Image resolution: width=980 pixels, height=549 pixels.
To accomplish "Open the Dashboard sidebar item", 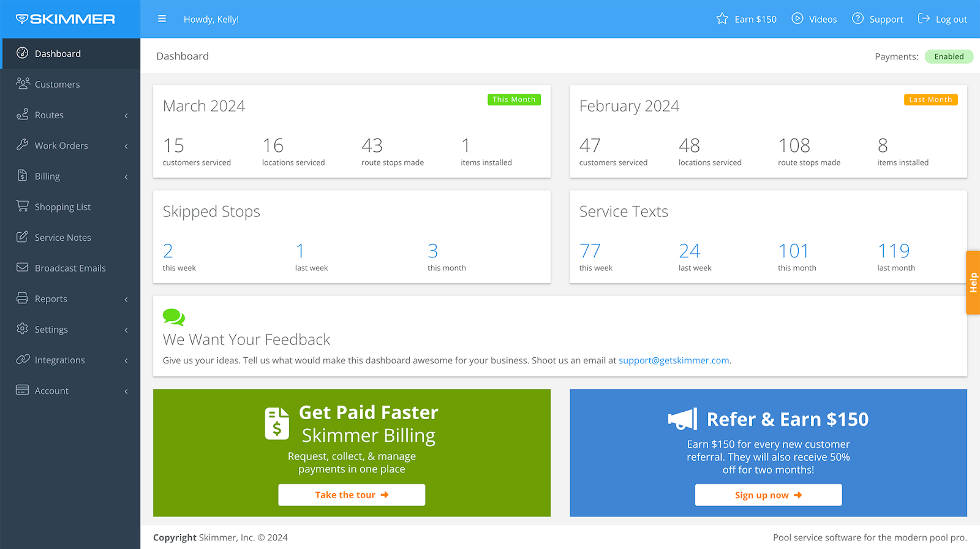I will pos(70,53).
